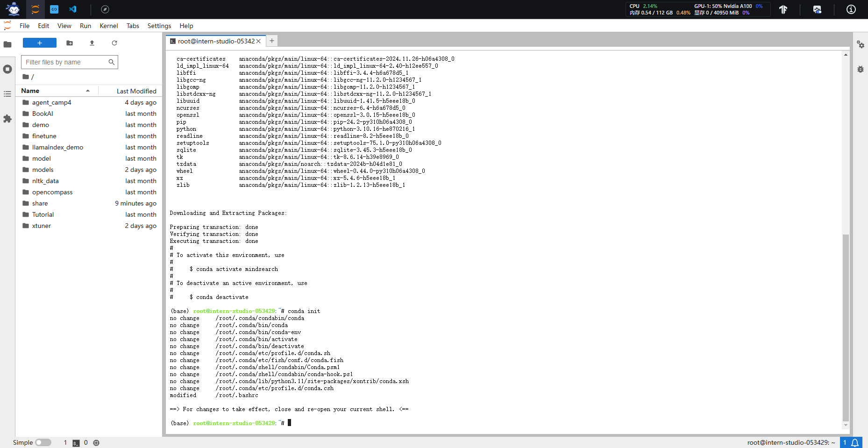Open the View menu
868x448 pixels.
64,26
